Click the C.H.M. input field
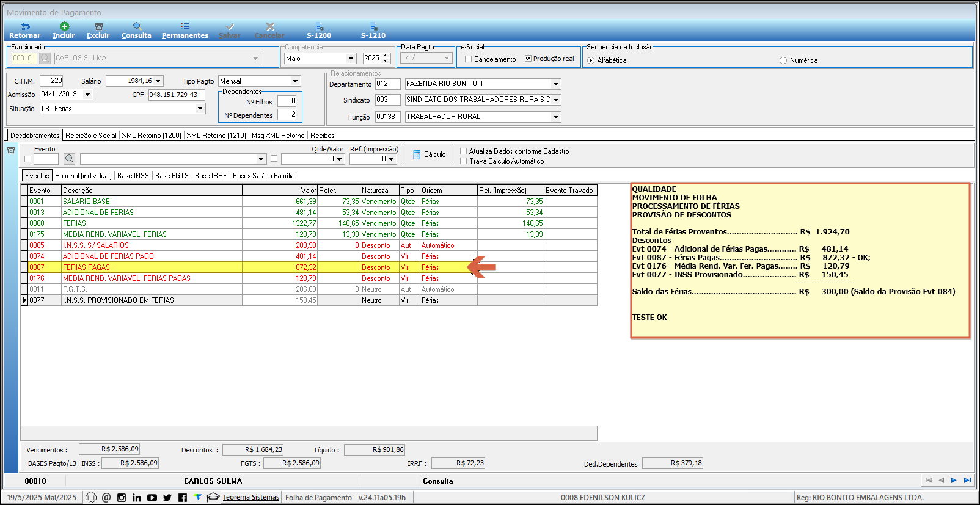 52,81
